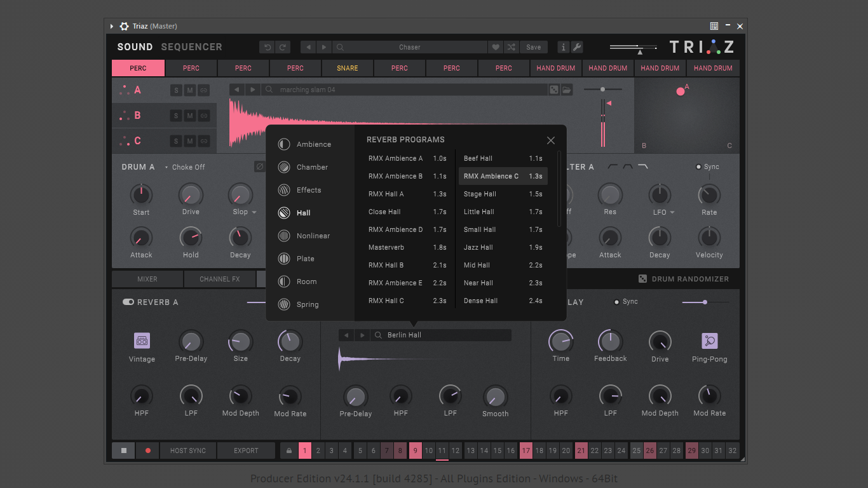Click the pattern lock icon
The width and height of the screenshot is (868, 488).
click(289, 451)
